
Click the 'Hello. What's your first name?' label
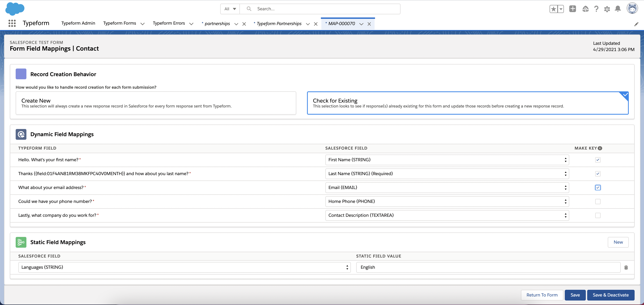tap(48, 160)
